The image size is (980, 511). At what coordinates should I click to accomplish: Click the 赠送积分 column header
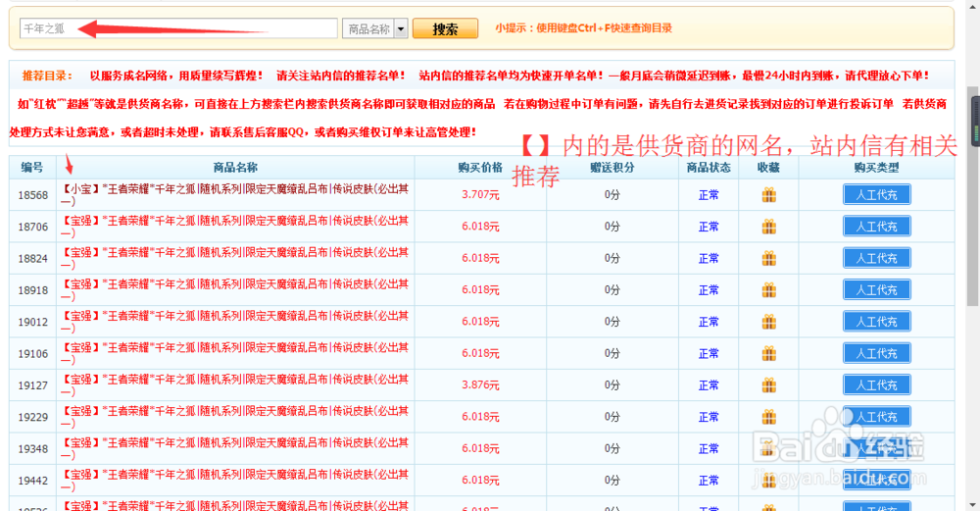(612, 167)
